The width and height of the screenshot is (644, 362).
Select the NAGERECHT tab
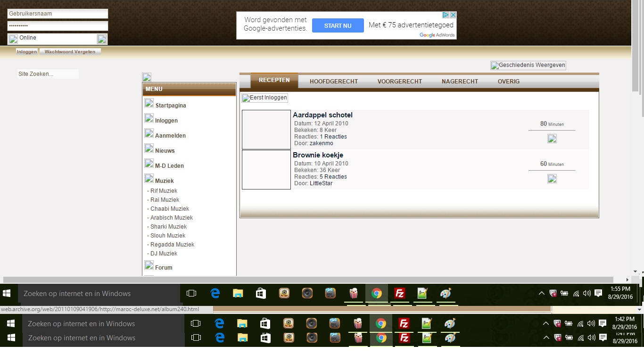(x=460, y=82)
